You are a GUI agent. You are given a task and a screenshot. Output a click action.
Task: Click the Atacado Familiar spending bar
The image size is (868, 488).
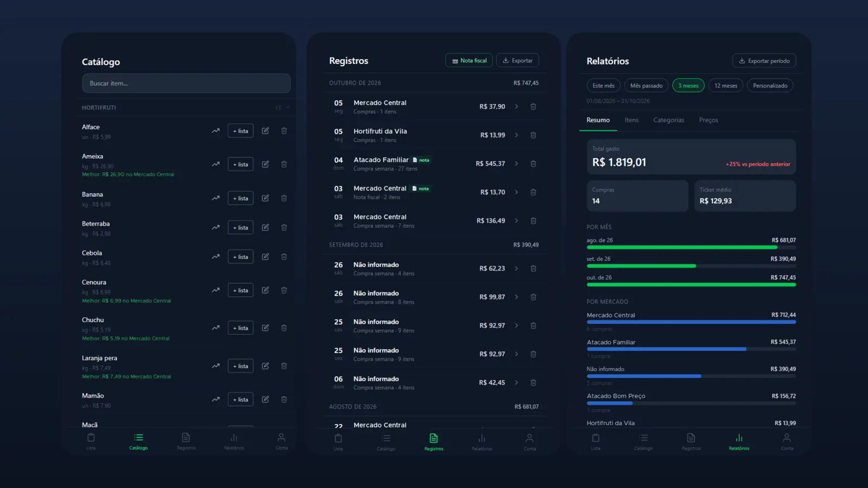pos(691,349)
